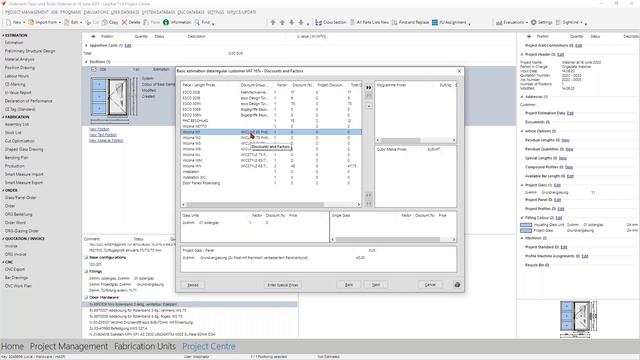Open the SETTINGS menu

216,12
